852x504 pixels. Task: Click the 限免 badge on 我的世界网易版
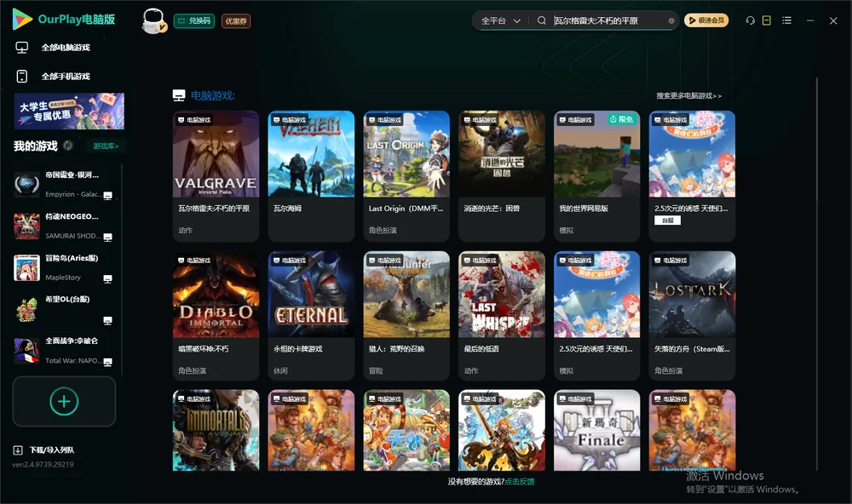pos(622,119)
